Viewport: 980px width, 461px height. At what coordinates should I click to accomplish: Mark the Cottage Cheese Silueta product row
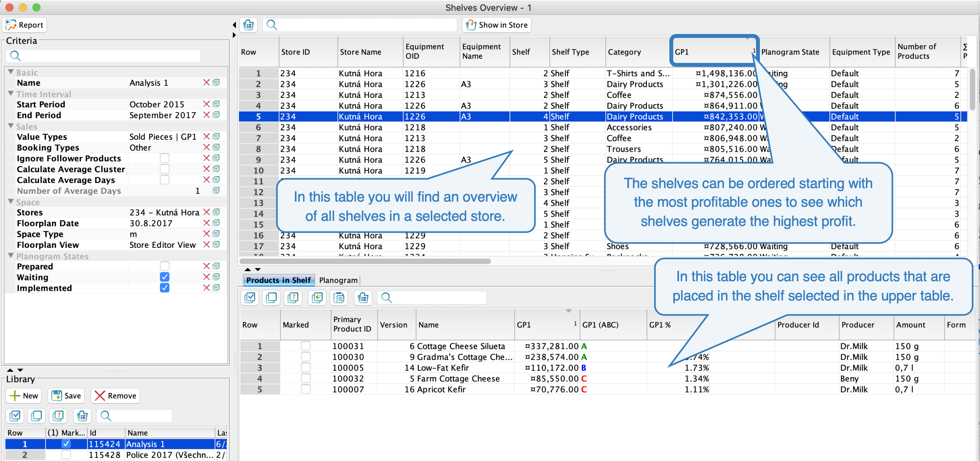click(x=305, y=346)
